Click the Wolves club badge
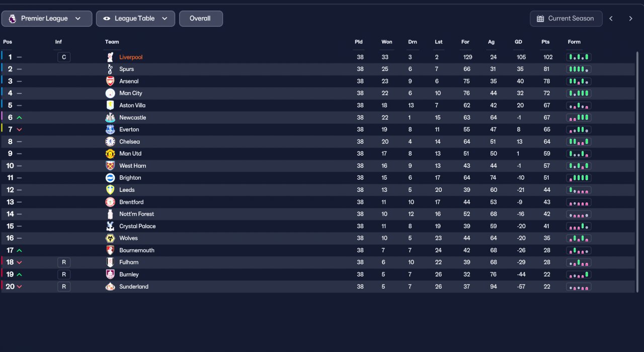 (110, 238)
